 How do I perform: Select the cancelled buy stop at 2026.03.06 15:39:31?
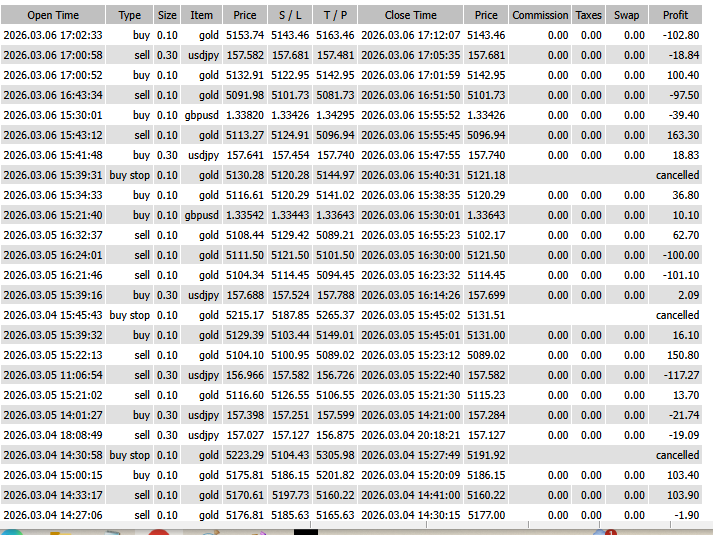(53, 175)
